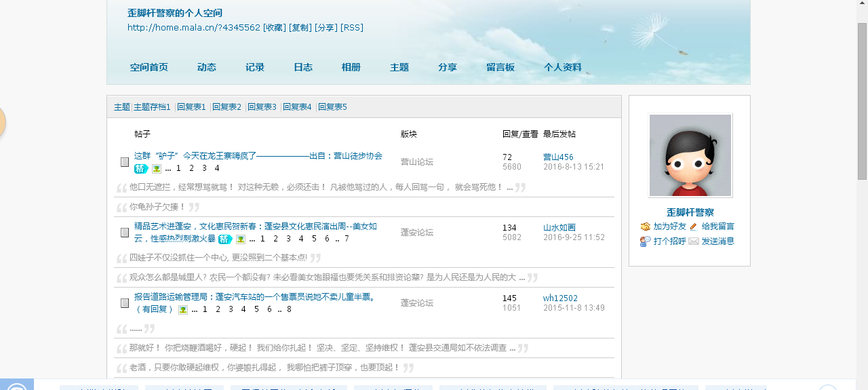Image resolution: width=868 pixels, height=390 pixels.
Task: Click the image attachment icon on the 精品艺术进蓬安 thread
Action: point(240,239)
